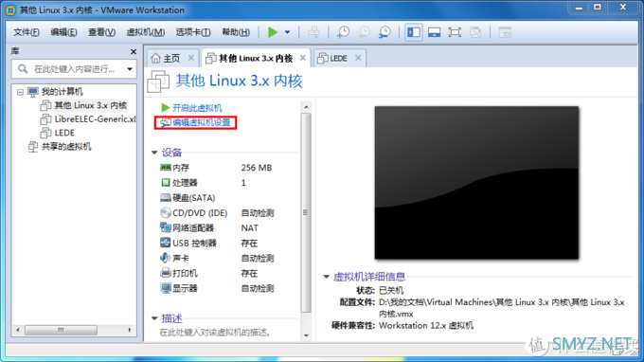Take a snapshot via the toolbar icon
This screenshot has width=644, height=362.
coord(343,32)
